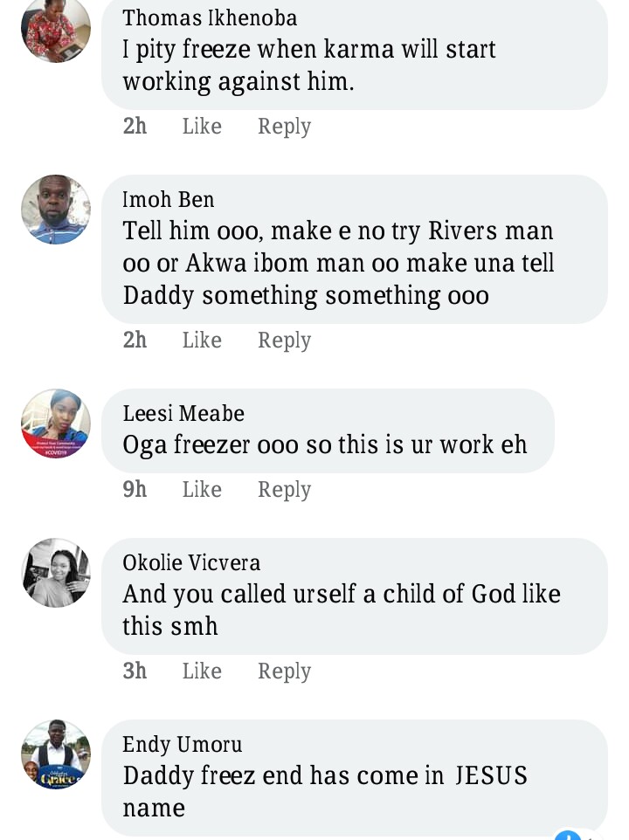
Task: Reply to Thomas Ikhenoba's comment
Action: (x=284, y=126)
